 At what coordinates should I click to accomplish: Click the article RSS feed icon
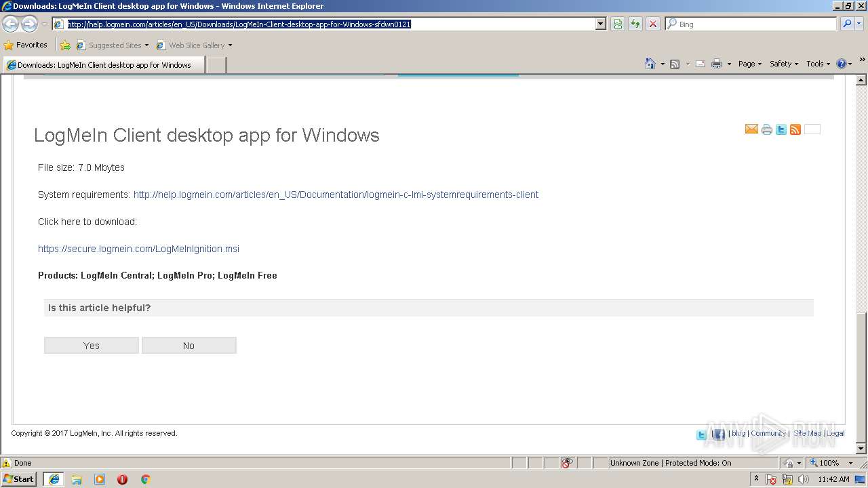[x=795, y=129]
